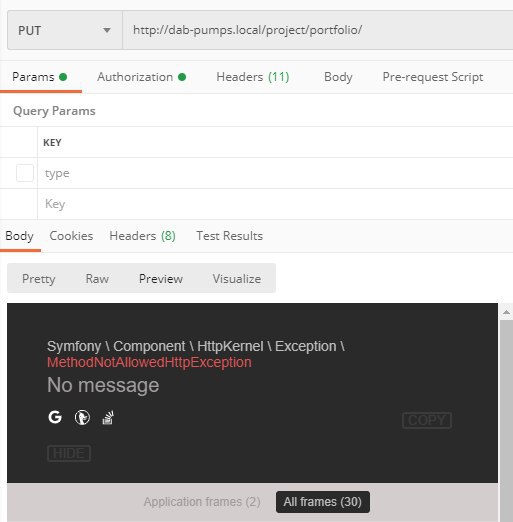The image size is (513, 522).
Task: Click the empty Key input row
Action: tap(275, 204)
